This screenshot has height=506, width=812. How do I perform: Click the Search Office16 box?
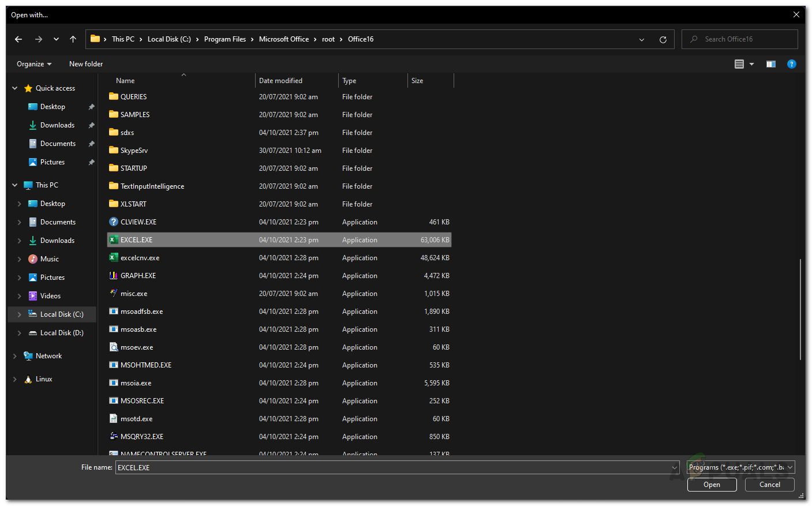740,39
